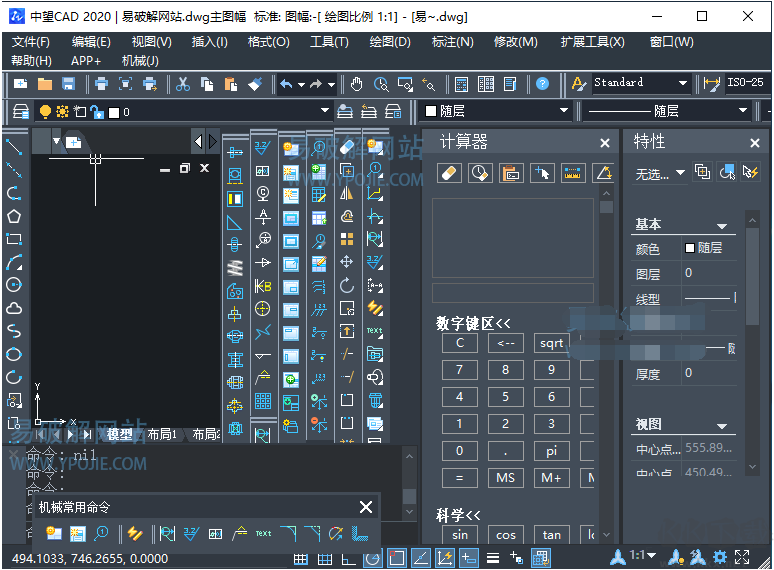
Task: Click the calculator clear eraser icon
Action: 450,173
